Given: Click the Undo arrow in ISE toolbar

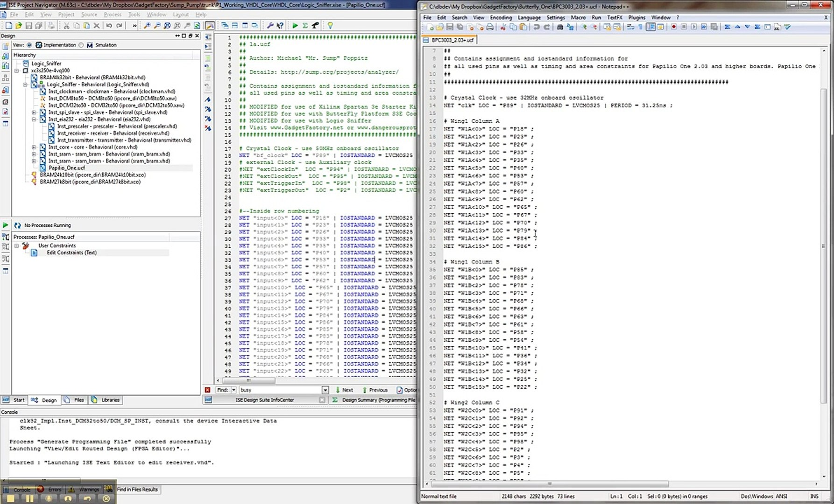Looking at the screenshot, I should (x=109, y=26).
